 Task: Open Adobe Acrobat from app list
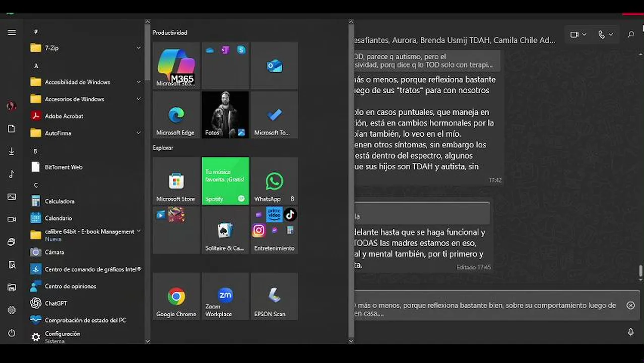[86, 116]
